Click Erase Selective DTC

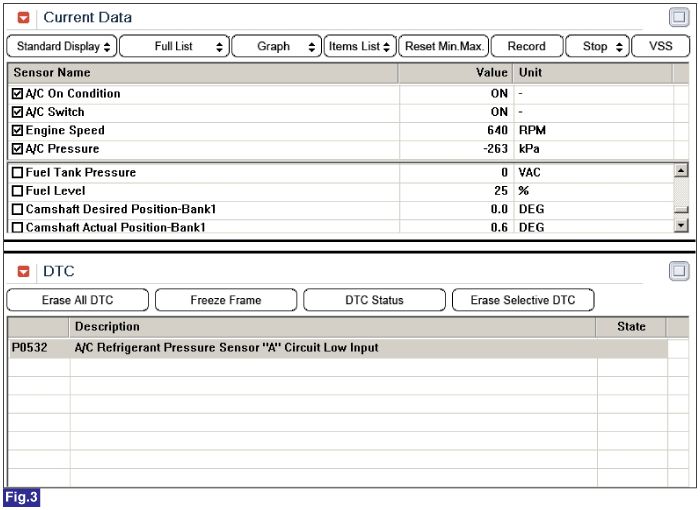tap(523, 300)
